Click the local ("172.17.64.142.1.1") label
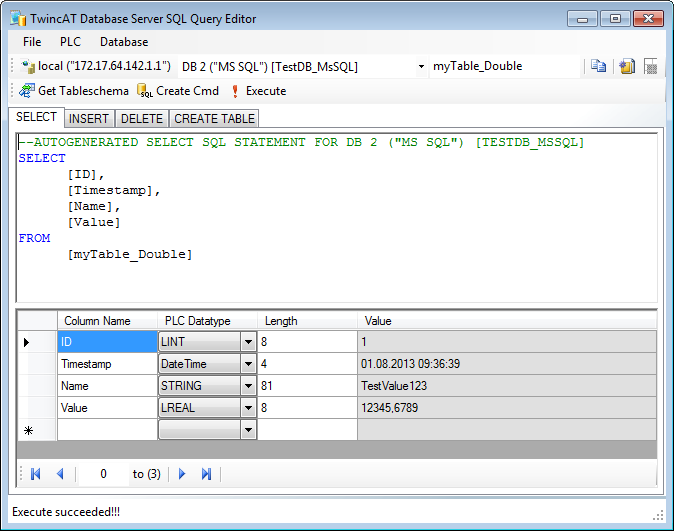This screenshot has width=674, height=531. (x=104, y=66)
